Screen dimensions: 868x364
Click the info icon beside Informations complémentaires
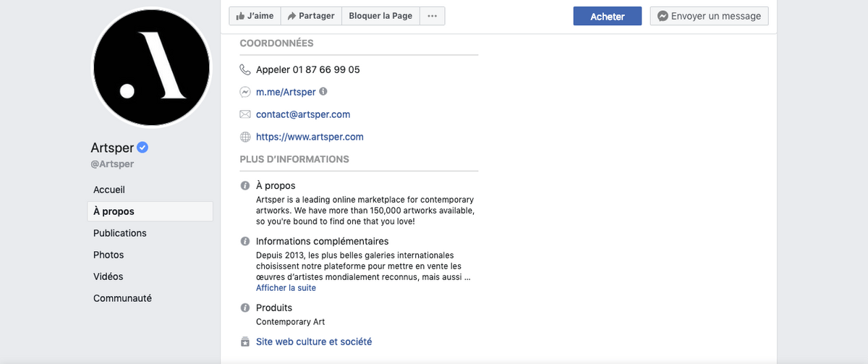[245, 242]
